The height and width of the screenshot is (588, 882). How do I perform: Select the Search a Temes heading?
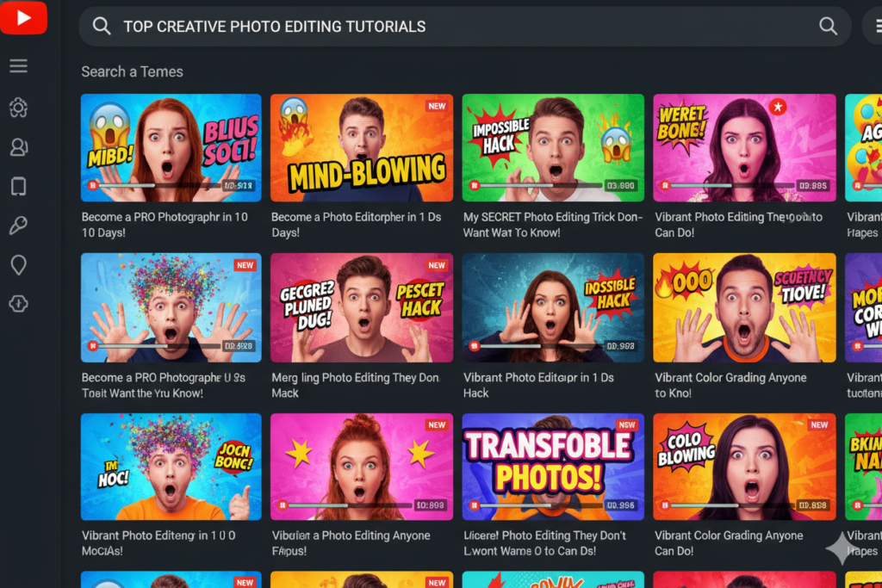132,71
